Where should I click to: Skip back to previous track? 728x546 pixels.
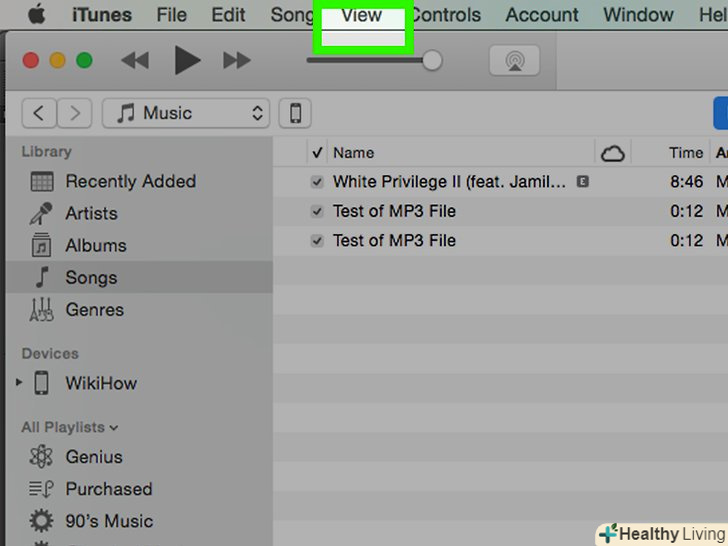135,60
